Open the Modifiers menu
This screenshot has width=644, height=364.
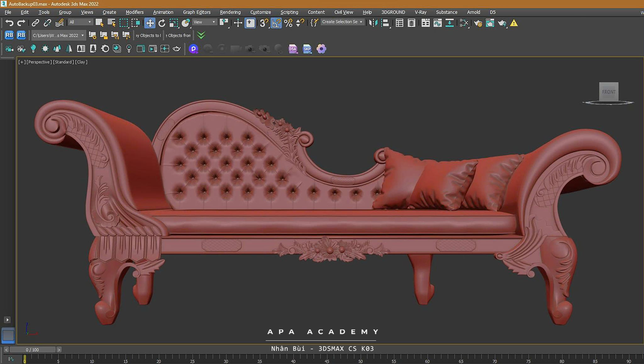coord(134,12)
